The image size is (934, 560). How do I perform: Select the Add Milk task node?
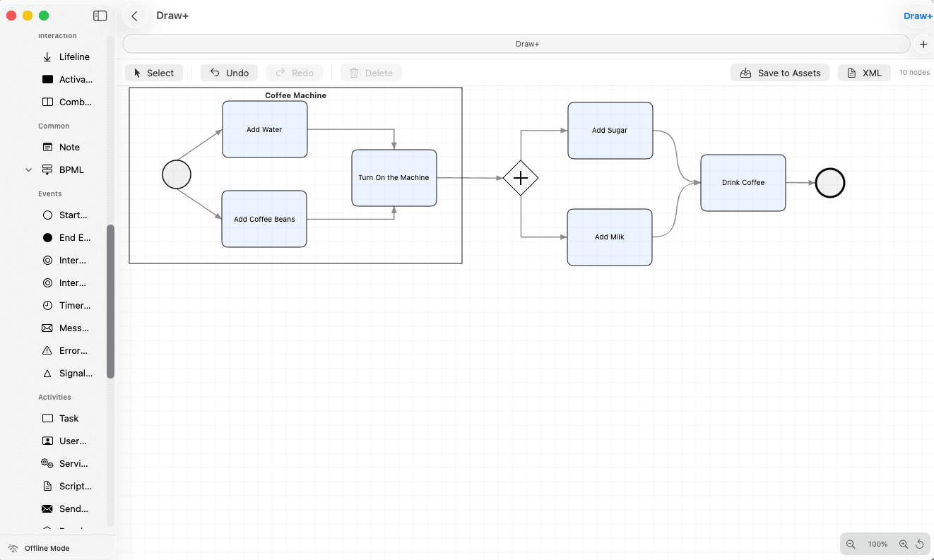pos(610,237)
